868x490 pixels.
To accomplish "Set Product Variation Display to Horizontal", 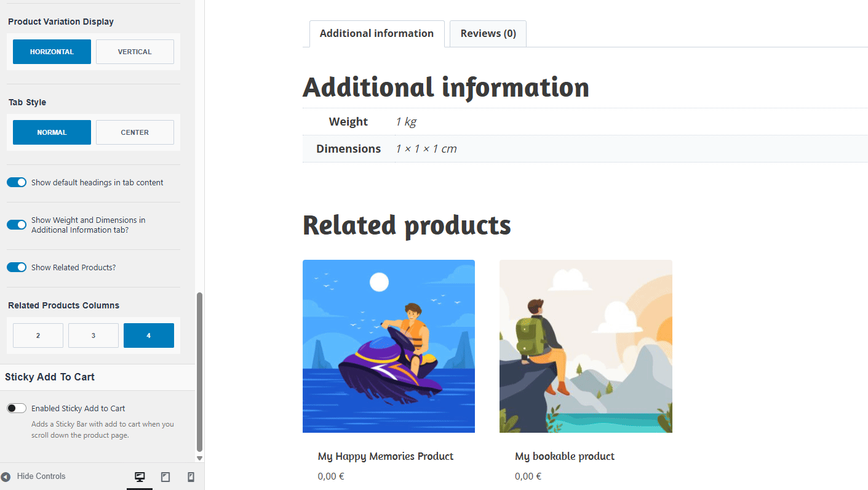I will pyautogui.click(x=52, y=52).
